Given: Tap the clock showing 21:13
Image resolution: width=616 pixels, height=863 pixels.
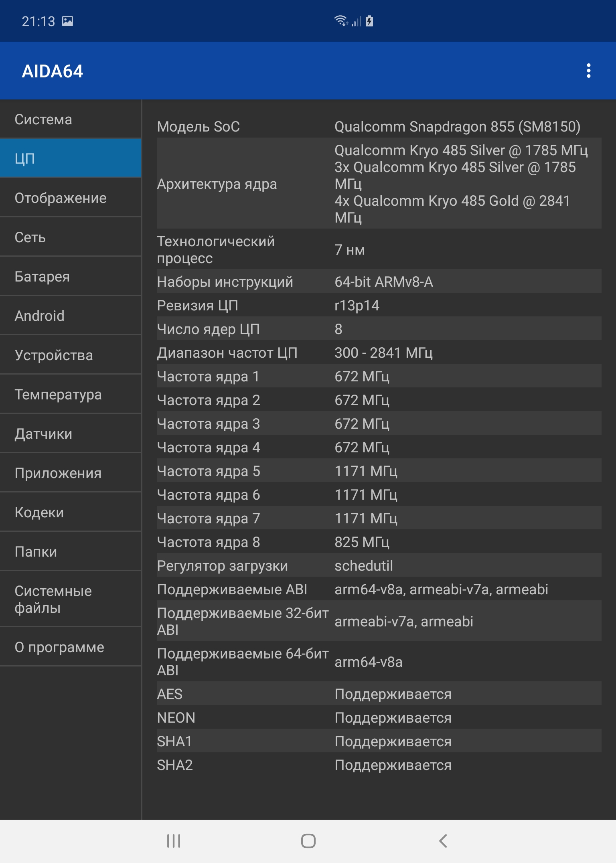Looking at the screenshot, I should (38, 21).
